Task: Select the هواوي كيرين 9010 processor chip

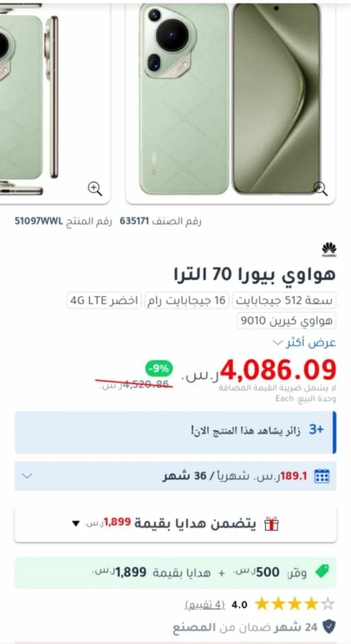Action: pyautogui.click(x=286, y=321)
